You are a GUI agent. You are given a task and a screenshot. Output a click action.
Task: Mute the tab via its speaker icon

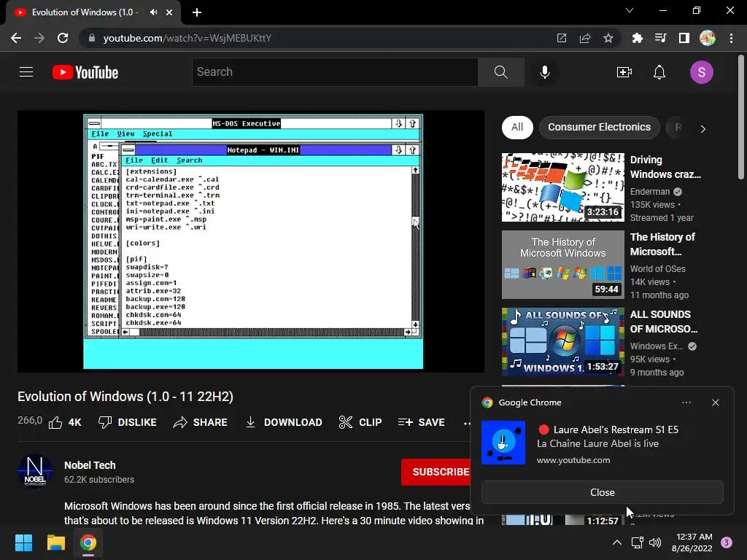(x=153, y=12)
